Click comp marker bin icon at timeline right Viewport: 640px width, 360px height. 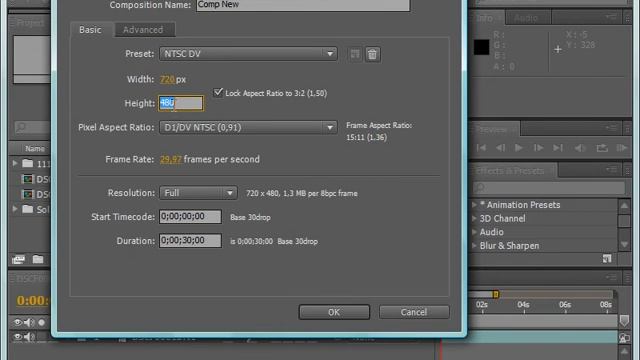click(624, 321)
